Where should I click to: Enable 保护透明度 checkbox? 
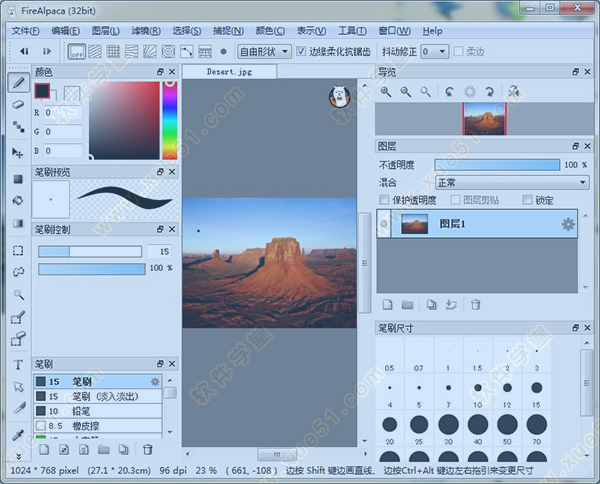pyautogui.click(x=385, y=200)
